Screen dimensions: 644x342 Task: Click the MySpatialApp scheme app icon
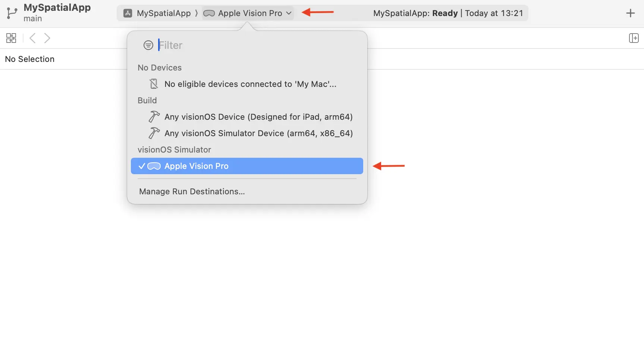128,13
